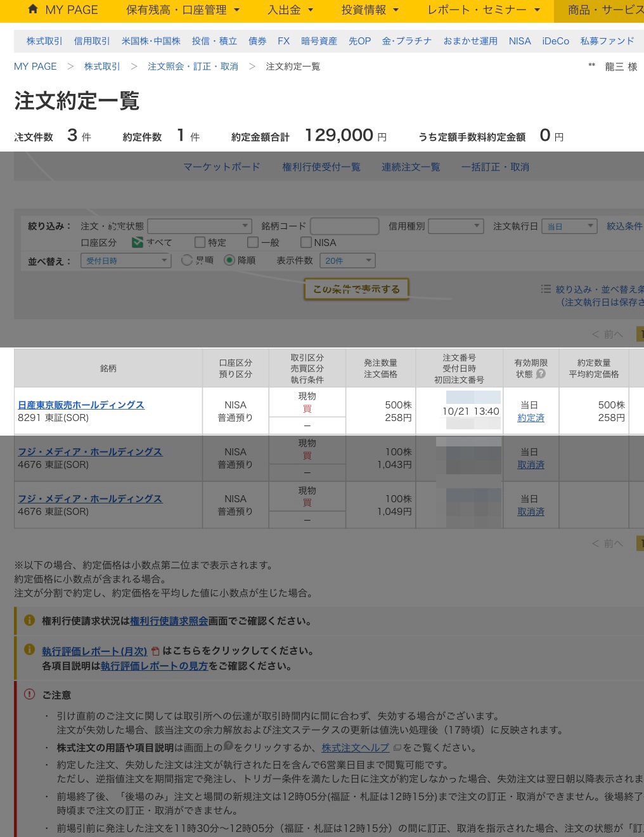The image size is (644, 837).
Task: Open the マーケットボード link
Action: coord(222,167)
